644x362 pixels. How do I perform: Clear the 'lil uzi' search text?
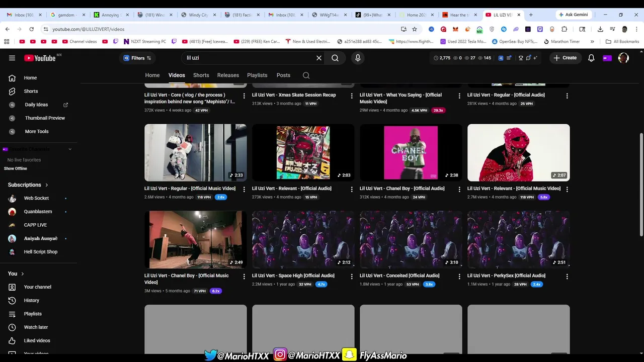(x=318, y=58)
